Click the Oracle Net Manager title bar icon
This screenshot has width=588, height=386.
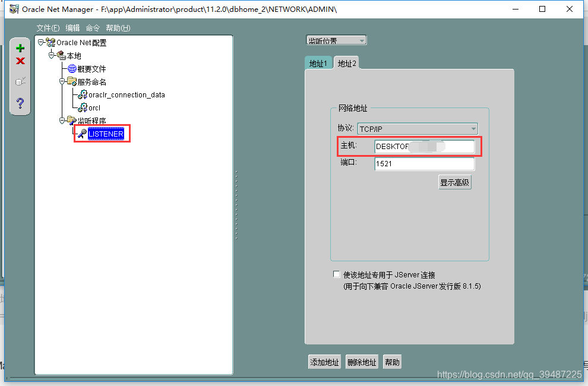tap(14, 9)
